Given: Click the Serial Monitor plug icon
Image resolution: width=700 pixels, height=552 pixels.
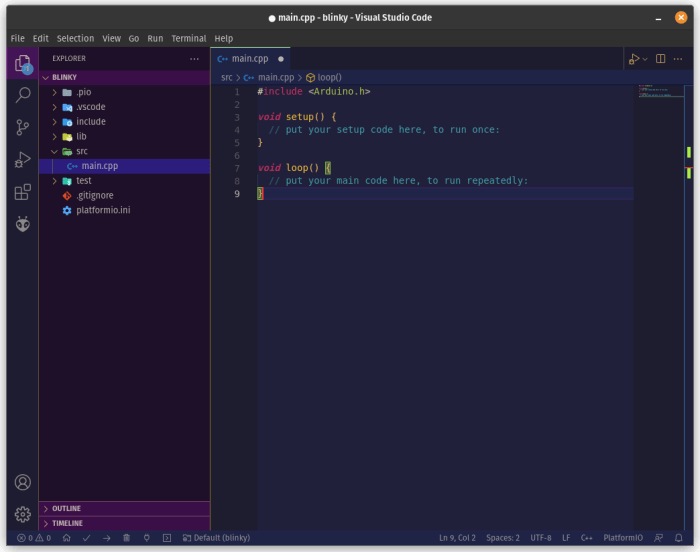Looking at the screenshot, I should pos(146,538).
